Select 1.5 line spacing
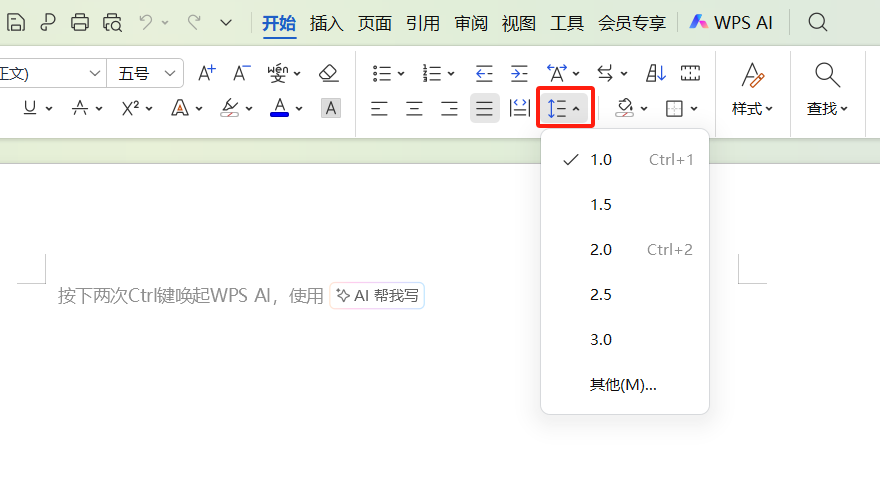The width and height of the screenshot is (880, 482). coord(625,205)
